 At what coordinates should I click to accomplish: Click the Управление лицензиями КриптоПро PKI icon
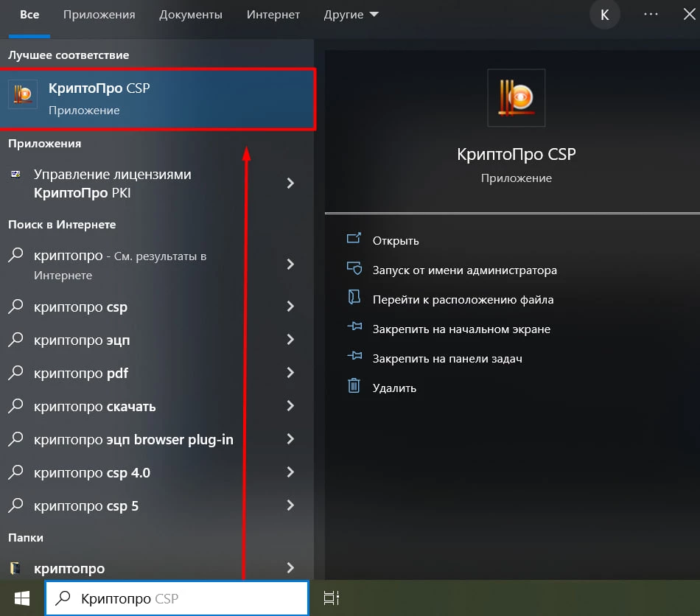coord(15,174)
